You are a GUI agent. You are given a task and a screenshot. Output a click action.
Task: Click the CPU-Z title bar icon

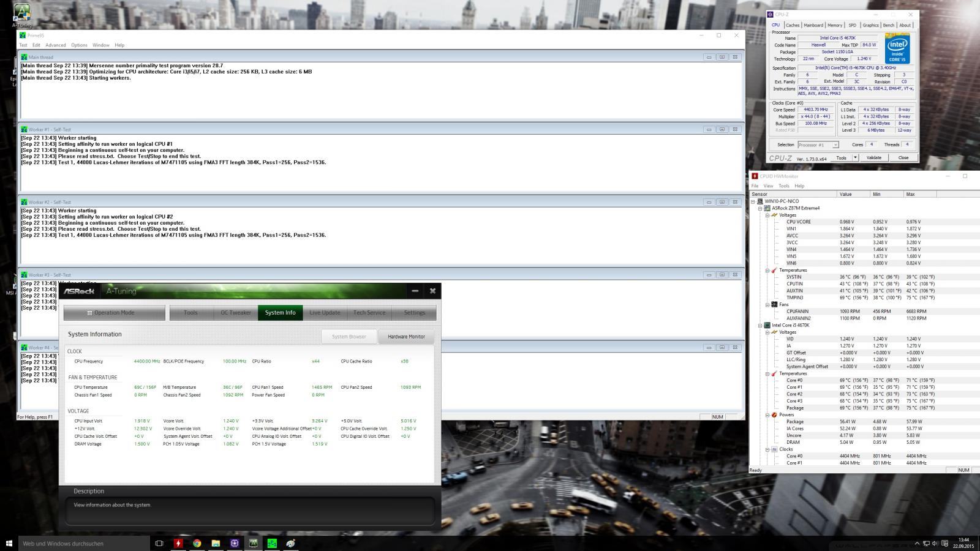pyautogui.click(x=771, y=15)
